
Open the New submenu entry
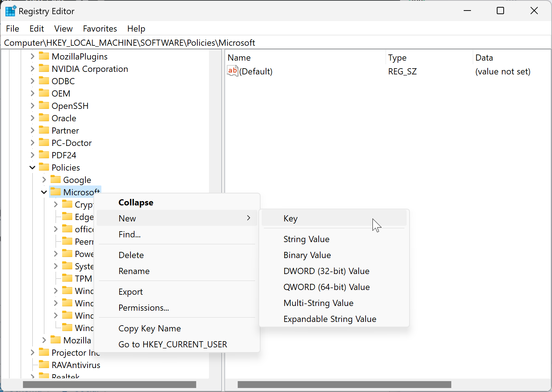coord(177,218)
